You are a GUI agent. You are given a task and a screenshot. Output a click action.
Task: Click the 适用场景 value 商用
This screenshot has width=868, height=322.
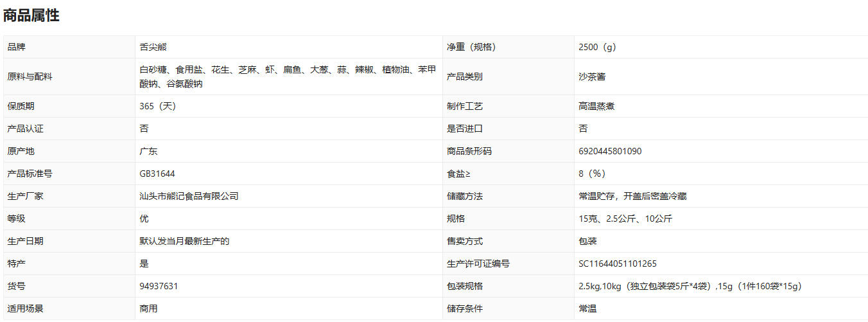[148, 309]
